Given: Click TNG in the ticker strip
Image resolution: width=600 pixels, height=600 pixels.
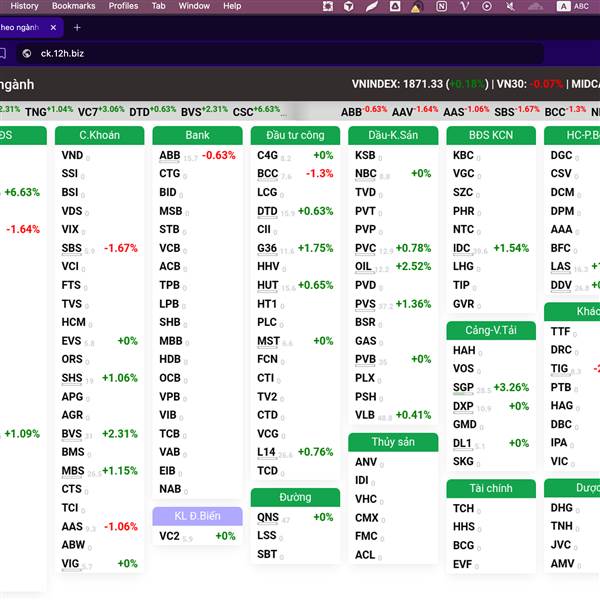Looking at the screenshot, I should tap(36, 112).
